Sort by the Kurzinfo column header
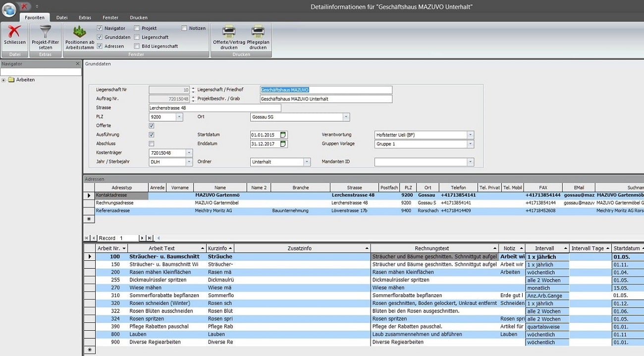 tap(220, 248)
